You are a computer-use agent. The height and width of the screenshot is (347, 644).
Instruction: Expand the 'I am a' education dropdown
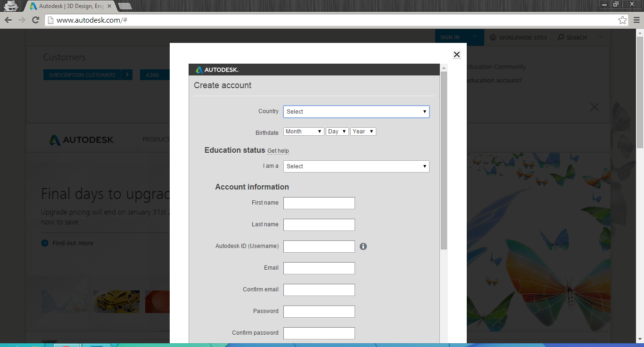[356, 166]
